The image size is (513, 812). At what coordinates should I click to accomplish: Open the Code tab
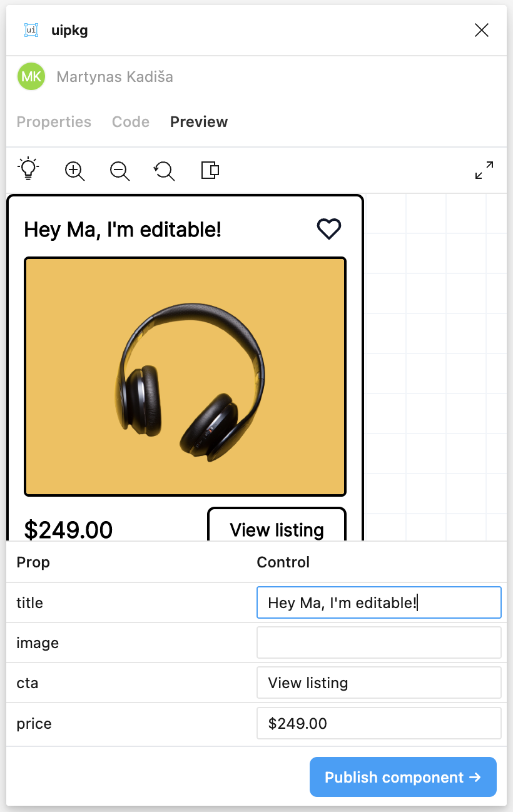(x=131, y=122)
